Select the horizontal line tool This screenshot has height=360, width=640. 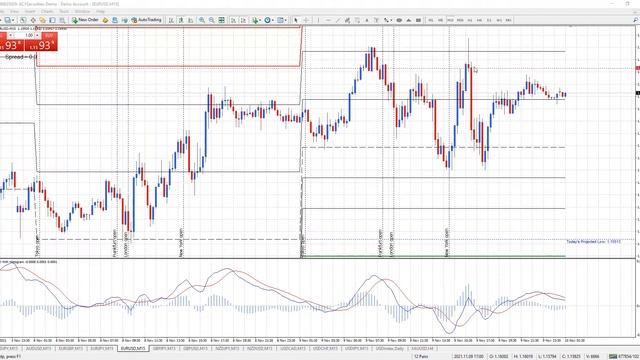click(328, 20)
